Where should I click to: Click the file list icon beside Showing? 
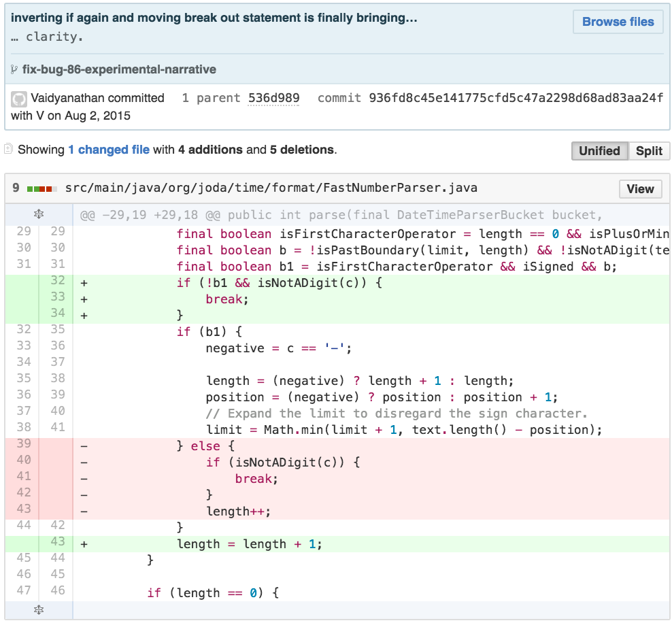tap(8, 149)
